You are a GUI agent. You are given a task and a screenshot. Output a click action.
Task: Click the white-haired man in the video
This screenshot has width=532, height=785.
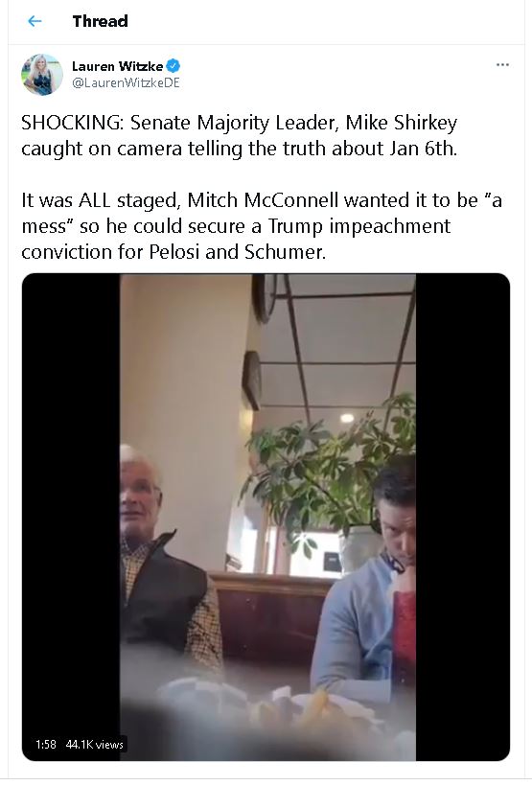point(165,556)
